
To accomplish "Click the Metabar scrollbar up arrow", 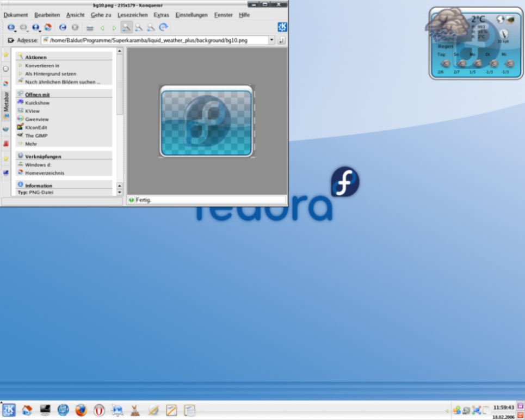I will click(x=120, y=51).
